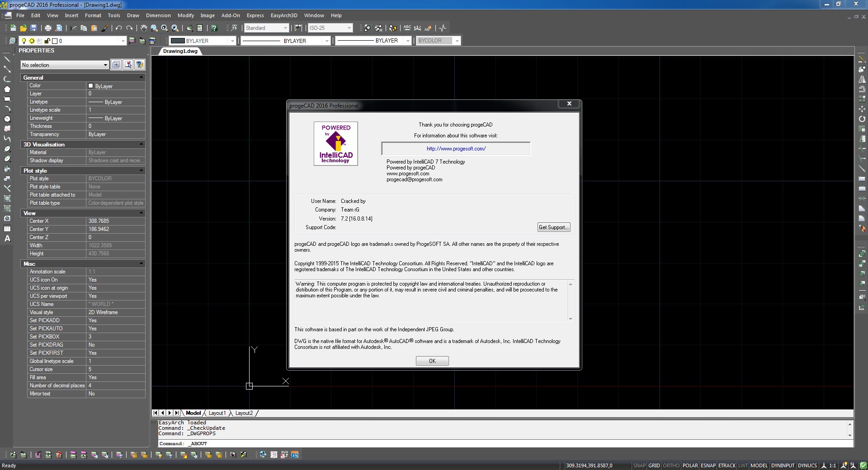The width and height of the screenshot is (868, 470).
Task: Toggle DYNUCS in status bar
Action: tap(807, 465)
